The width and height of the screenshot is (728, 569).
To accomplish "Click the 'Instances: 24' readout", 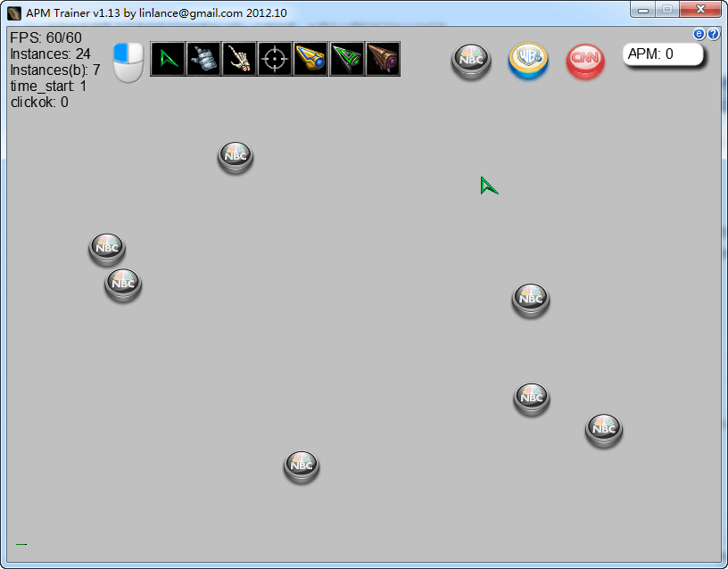I will 50,54.
